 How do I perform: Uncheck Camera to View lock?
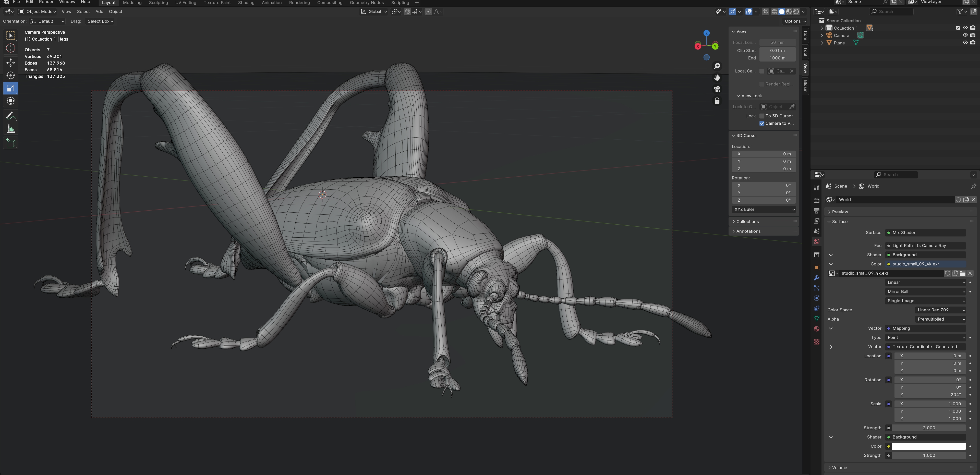point(762,123)
